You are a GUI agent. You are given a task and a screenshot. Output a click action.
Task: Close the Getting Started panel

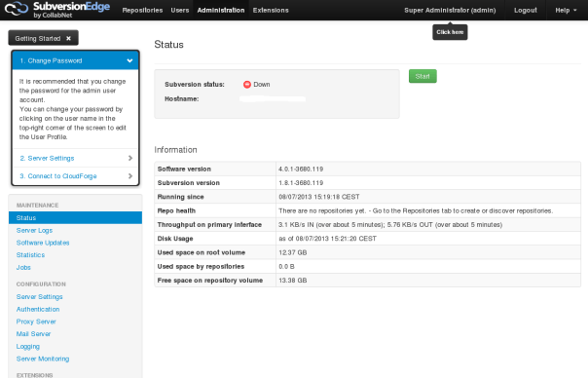[x=68, y=38]
